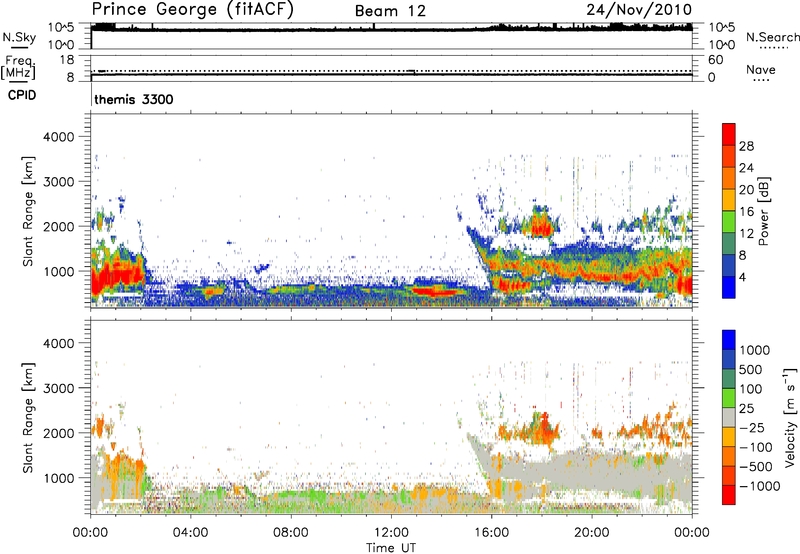This screenshot has height=554, width=800.
Task: Click the "18" frequency axis tick label
Action: coord(67,60)
